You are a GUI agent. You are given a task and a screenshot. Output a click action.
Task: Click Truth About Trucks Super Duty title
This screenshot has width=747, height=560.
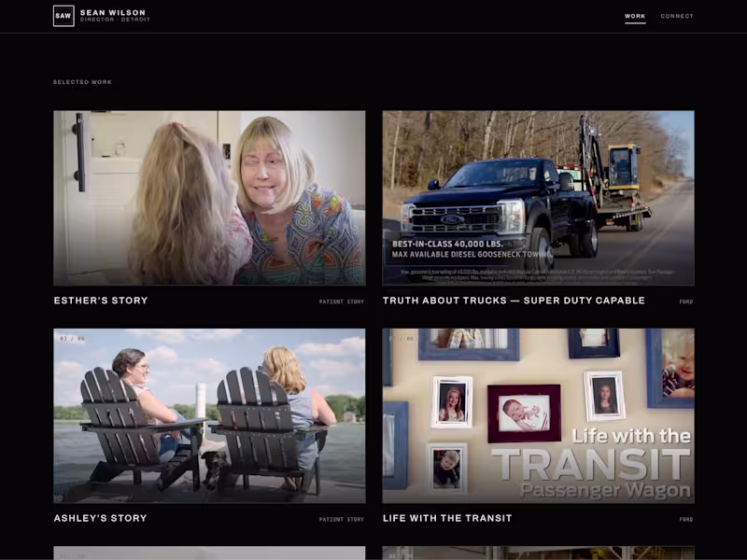[514, 301]
